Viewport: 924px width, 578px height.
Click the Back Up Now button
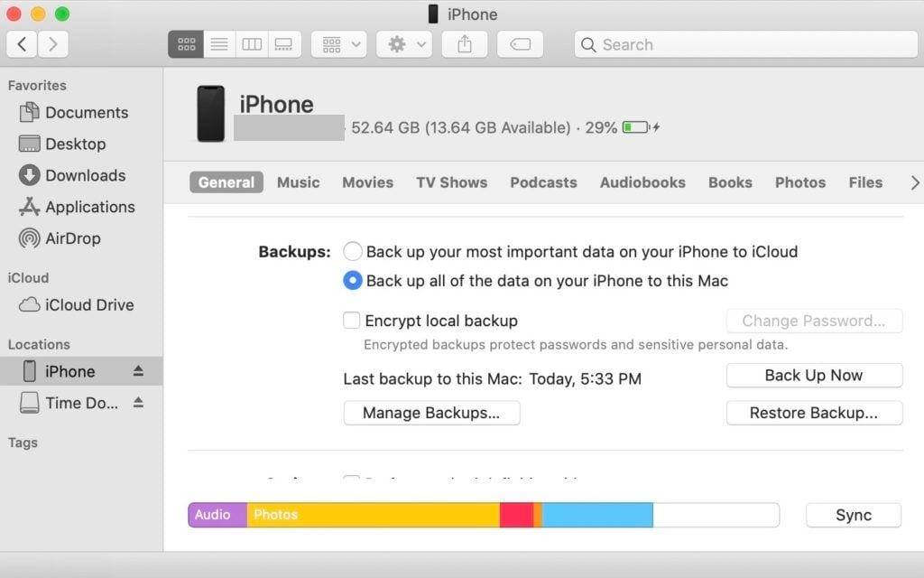coord(814,375)
